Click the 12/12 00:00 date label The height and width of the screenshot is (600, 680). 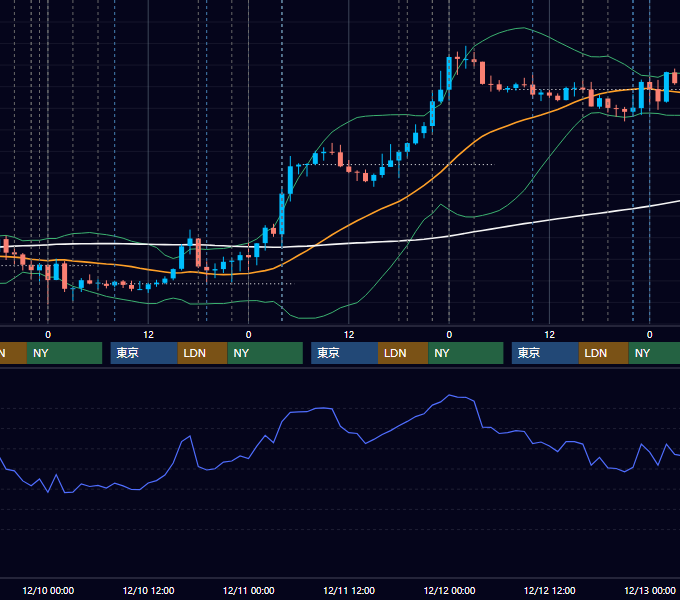coord(449,590)
